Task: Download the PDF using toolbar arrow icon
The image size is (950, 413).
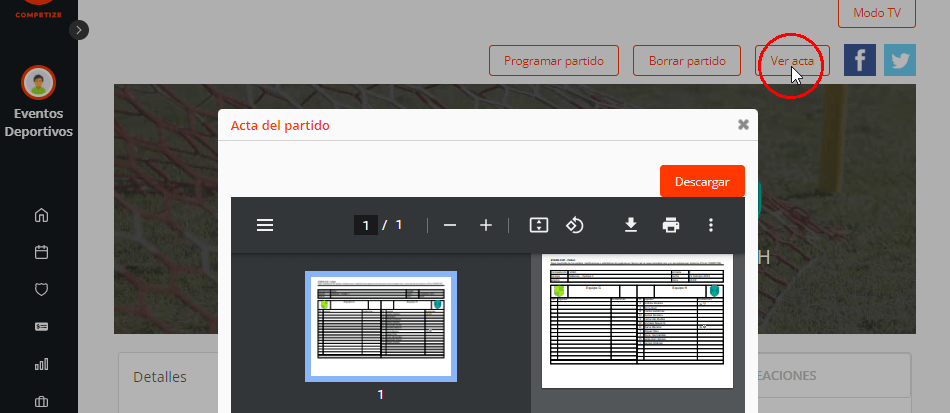Action: click(631, 225)
